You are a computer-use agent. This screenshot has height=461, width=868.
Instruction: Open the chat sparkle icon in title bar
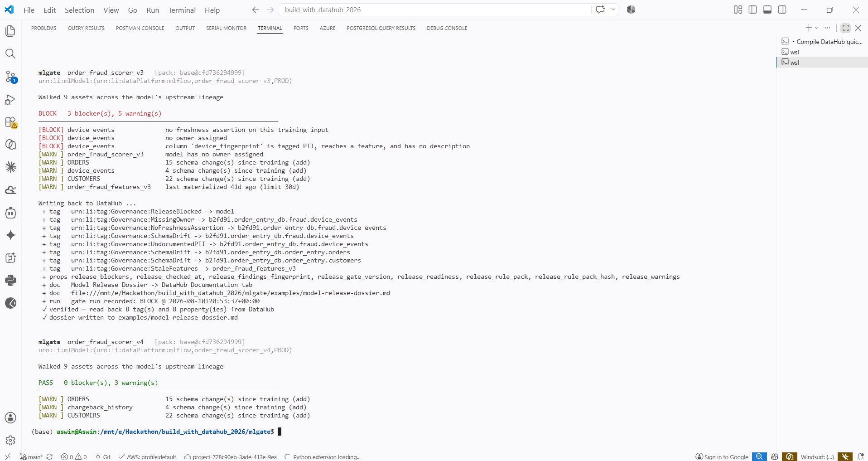601,10
